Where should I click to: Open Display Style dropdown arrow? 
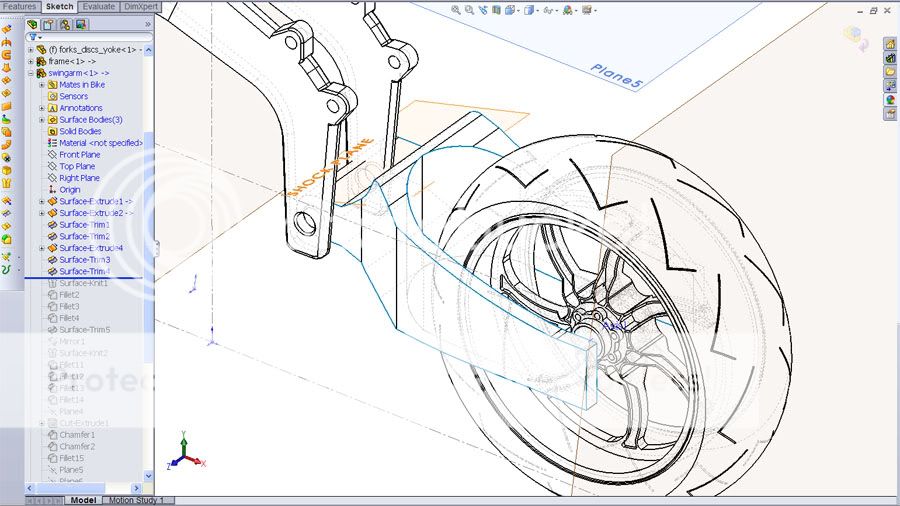coord(537,10)
